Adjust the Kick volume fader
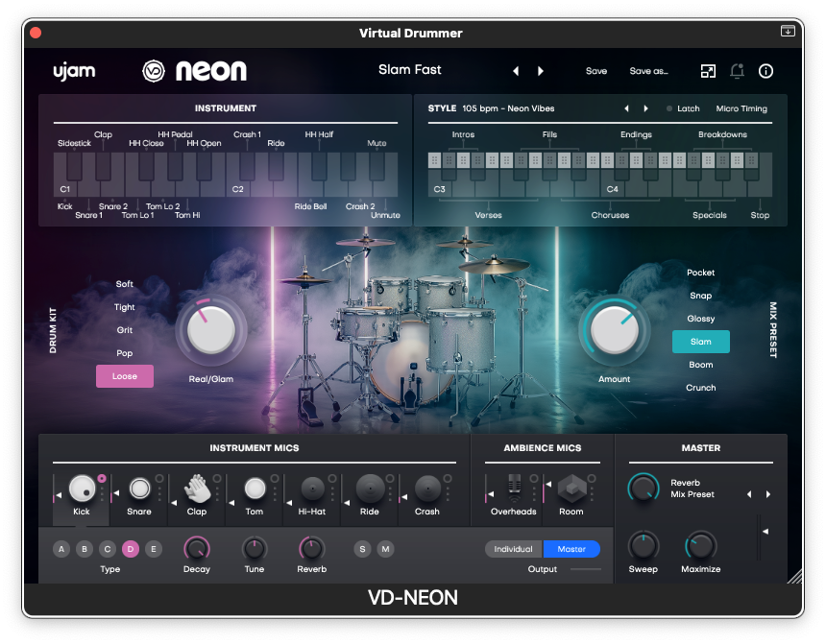The width and height of the screenshot is (826, 644). click(57, 494)
